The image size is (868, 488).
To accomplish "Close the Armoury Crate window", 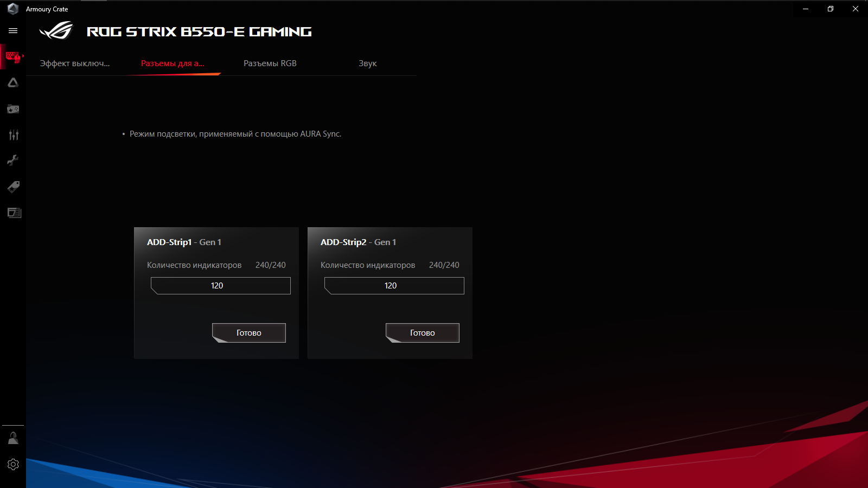I will tap(856, 9).
